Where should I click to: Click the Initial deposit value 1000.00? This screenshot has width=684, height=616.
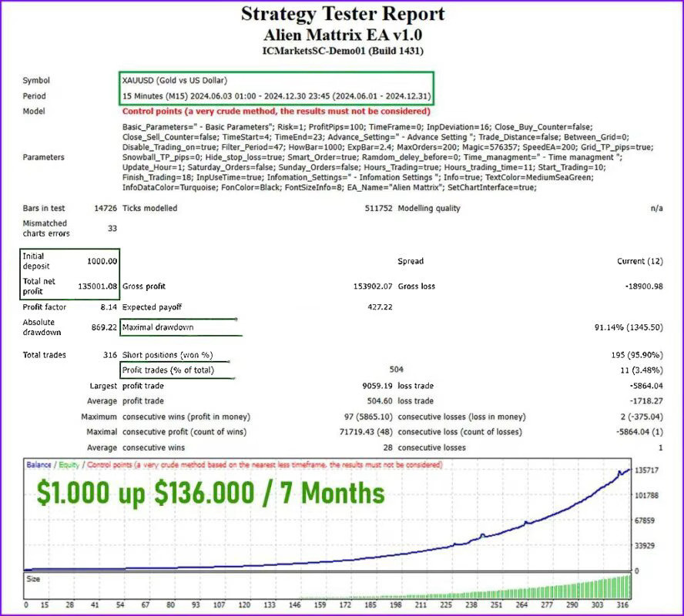(x=102, y=261)
